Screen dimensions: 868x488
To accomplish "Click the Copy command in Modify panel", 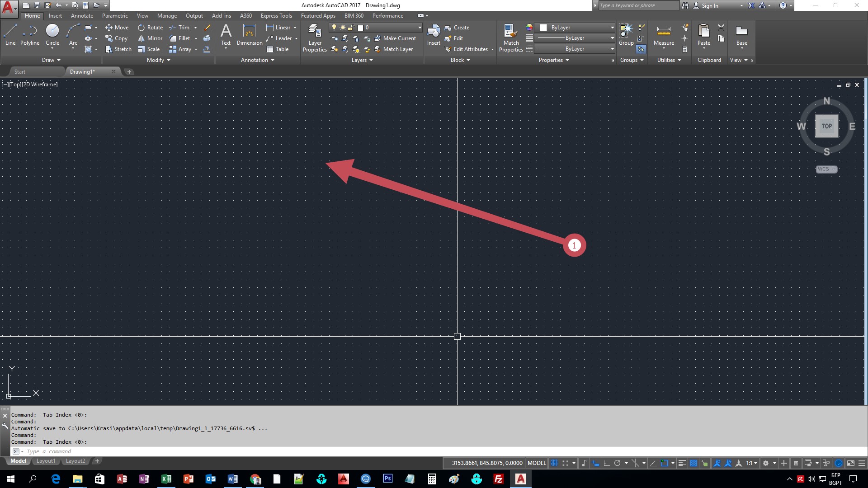I will 117,38.
